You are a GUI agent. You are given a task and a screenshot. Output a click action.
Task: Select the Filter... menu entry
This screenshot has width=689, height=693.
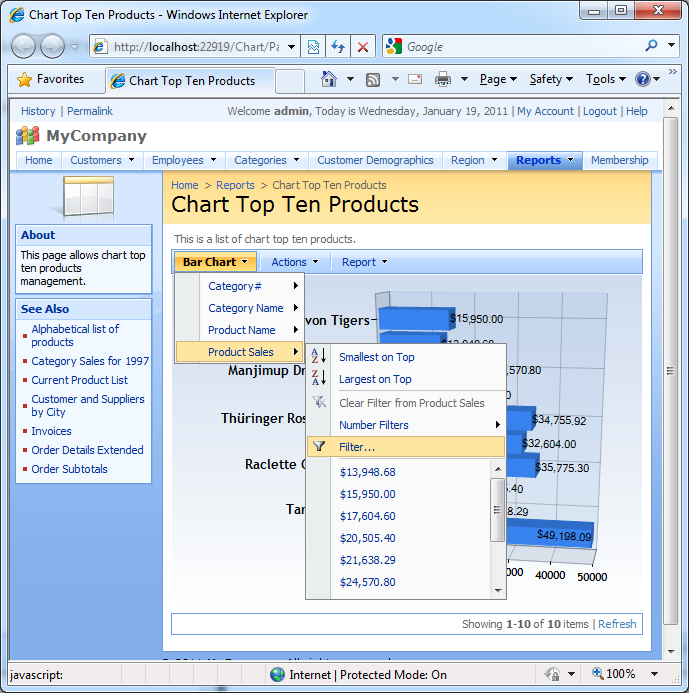click(357, 447)
